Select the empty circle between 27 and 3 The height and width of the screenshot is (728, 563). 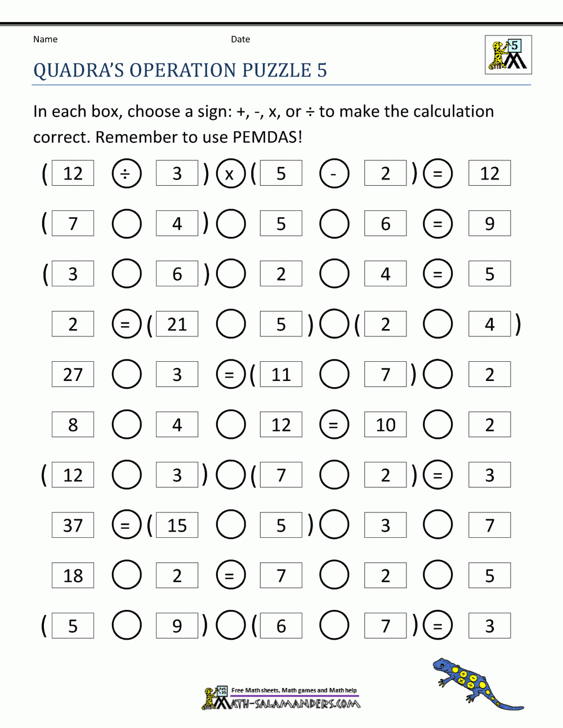point(126,374)
